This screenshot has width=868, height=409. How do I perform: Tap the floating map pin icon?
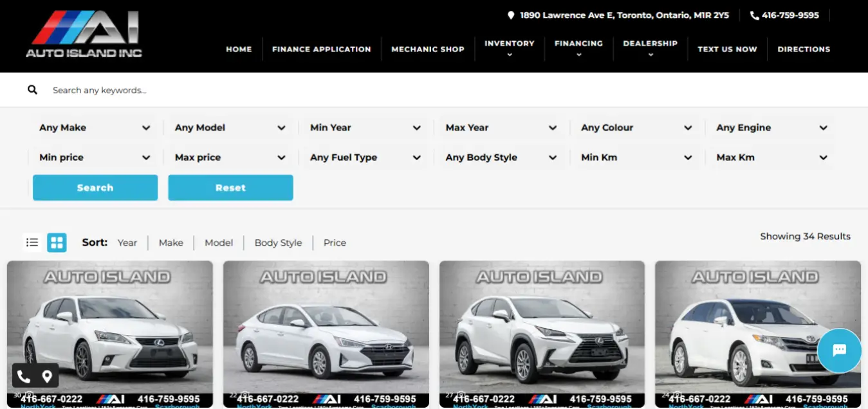click(47, 376)
